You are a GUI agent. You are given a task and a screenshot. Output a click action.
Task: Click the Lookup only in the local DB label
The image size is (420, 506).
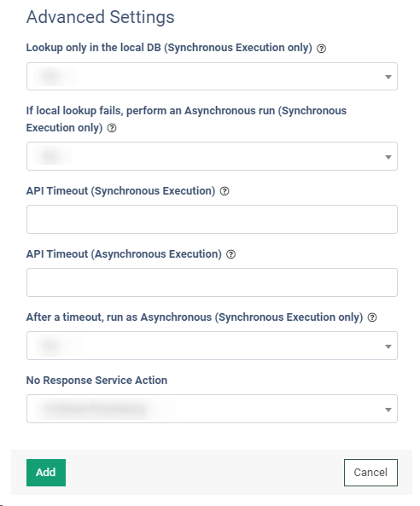[169, 48]
